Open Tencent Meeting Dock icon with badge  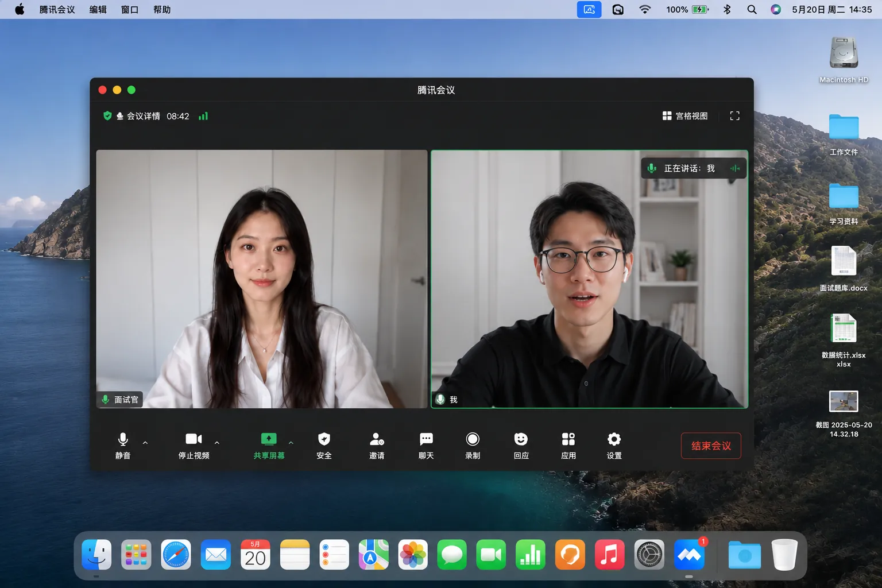tap(689, 555)
